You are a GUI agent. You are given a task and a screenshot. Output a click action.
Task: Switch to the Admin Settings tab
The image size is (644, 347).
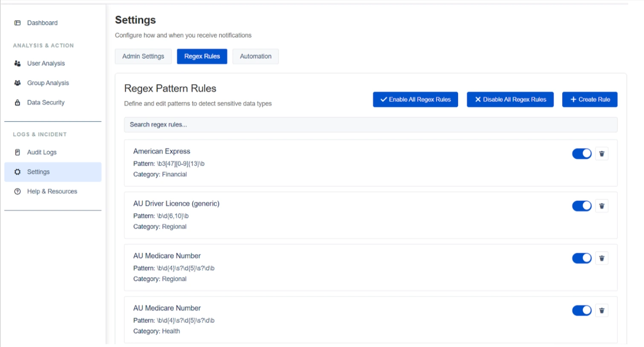(x=143, y=56)
